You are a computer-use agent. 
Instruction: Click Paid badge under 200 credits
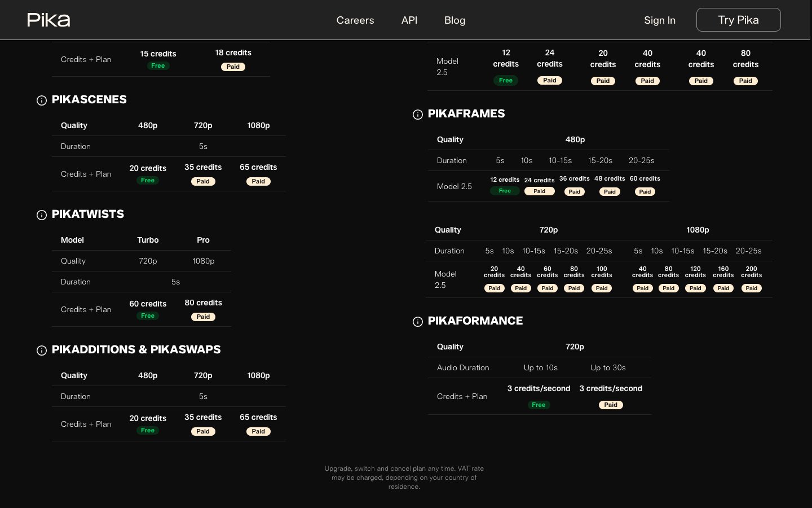coord(751,288)
